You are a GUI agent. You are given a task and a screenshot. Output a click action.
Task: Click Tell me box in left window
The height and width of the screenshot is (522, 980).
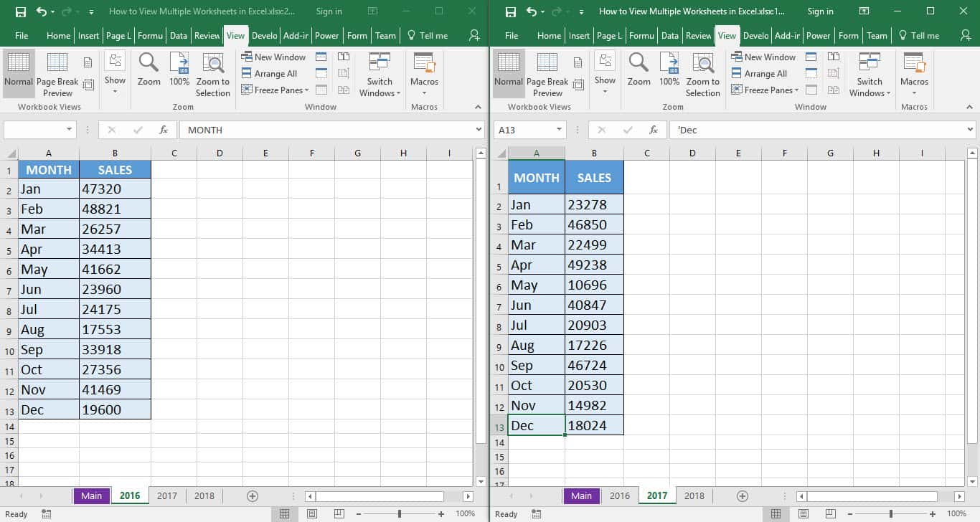coord(428,35)
